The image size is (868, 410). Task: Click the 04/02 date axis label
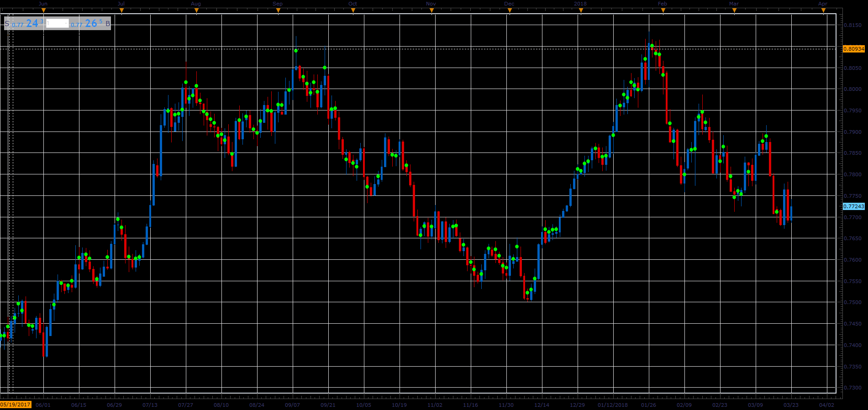point(826,405)
